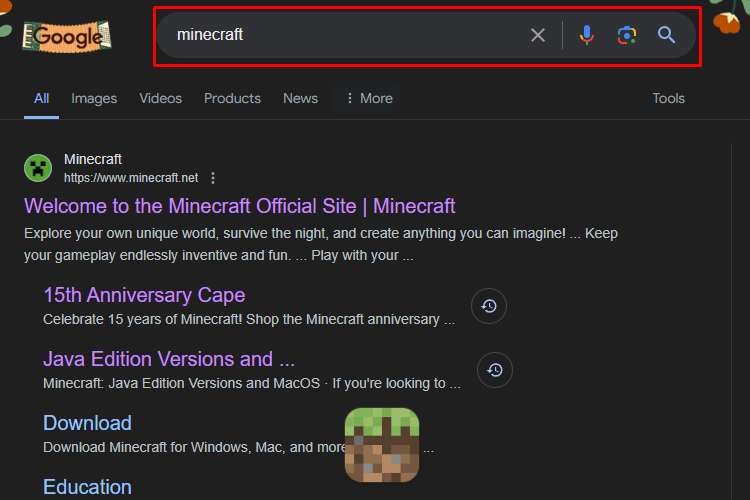750x500 pixels.
Task: Open the Download sitelink
Action: 88,423
